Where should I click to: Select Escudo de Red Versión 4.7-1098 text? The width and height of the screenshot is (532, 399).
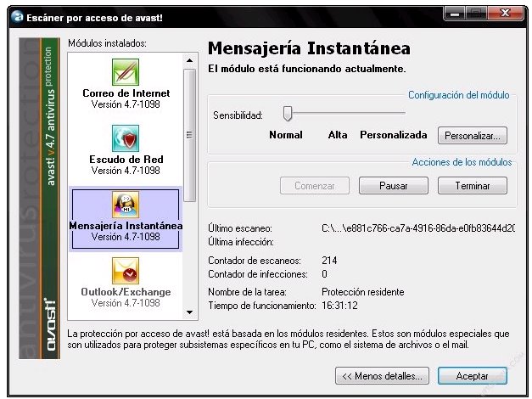coord(126,171)
